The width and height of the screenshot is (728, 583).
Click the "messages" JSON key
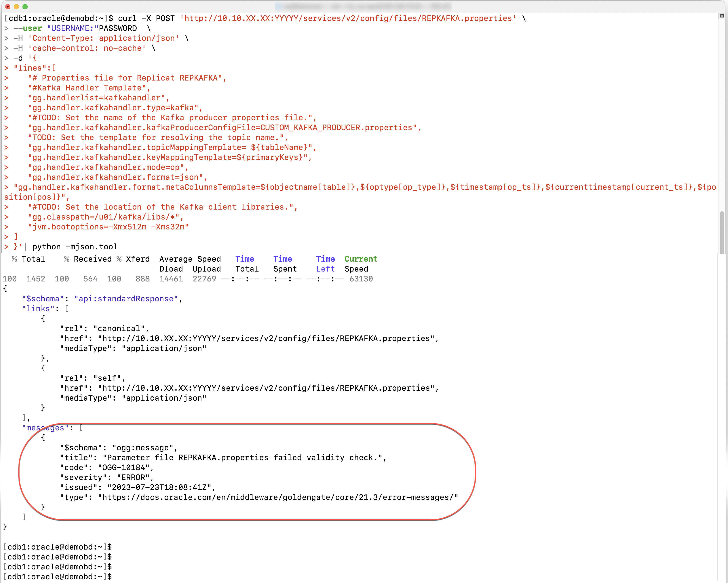click(x=45, y=428)
